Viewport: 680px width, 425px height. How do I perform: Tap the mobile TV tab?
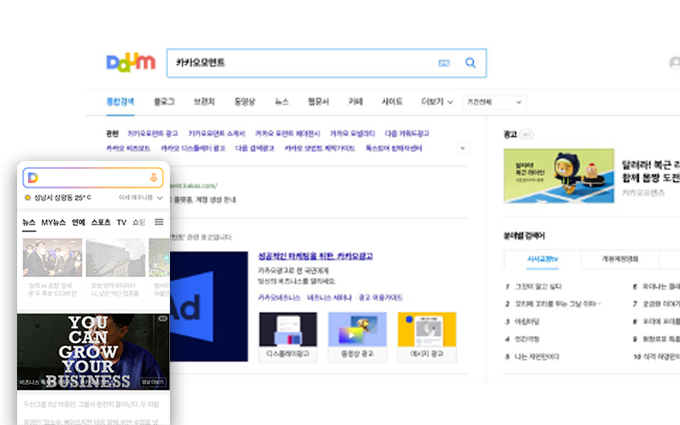[121, 222]
